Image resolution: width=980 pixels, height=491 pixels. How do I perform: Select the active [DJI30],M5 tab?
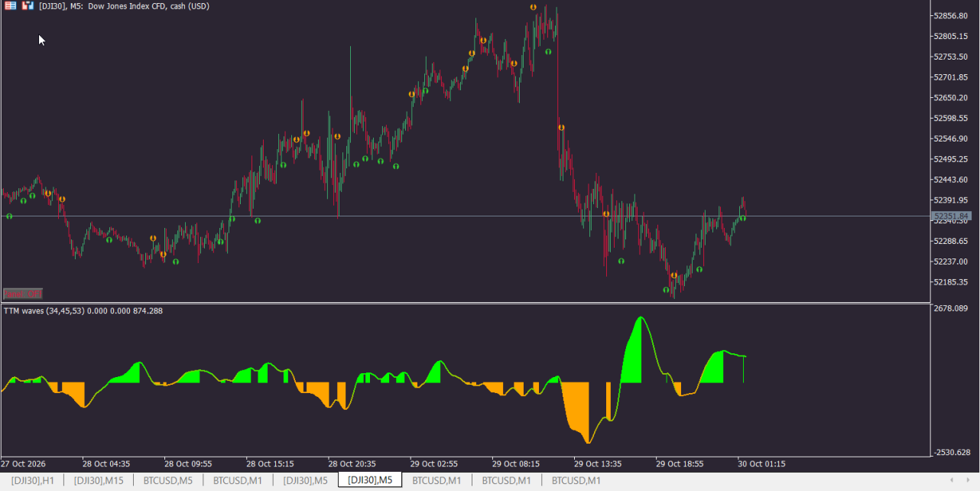point(370,480)
